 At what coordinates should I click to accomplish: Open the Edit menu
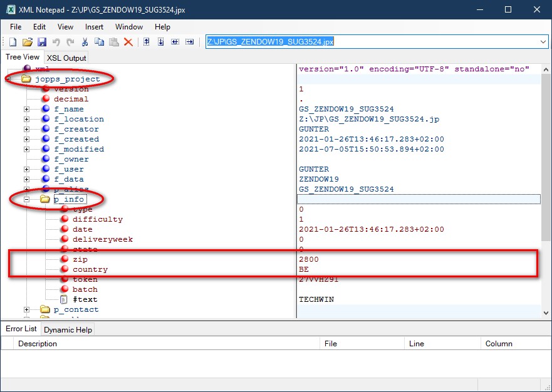[x=39, y=27]
